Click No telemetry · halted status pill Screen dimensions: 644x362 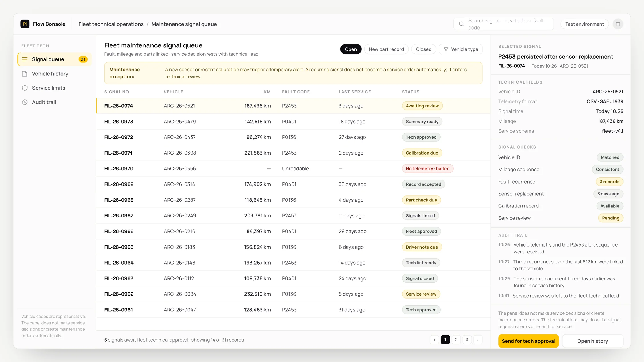coord(428,169)
